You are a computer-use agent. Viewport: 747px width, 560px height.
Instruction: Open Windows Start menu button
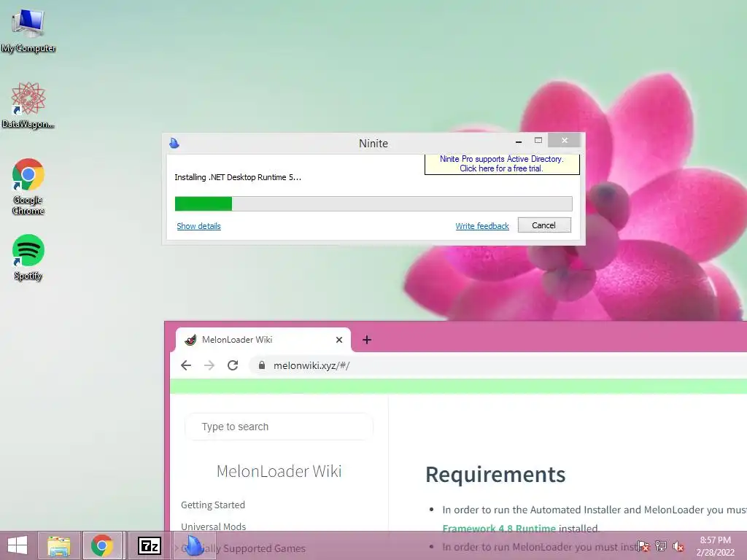(18, 545)
